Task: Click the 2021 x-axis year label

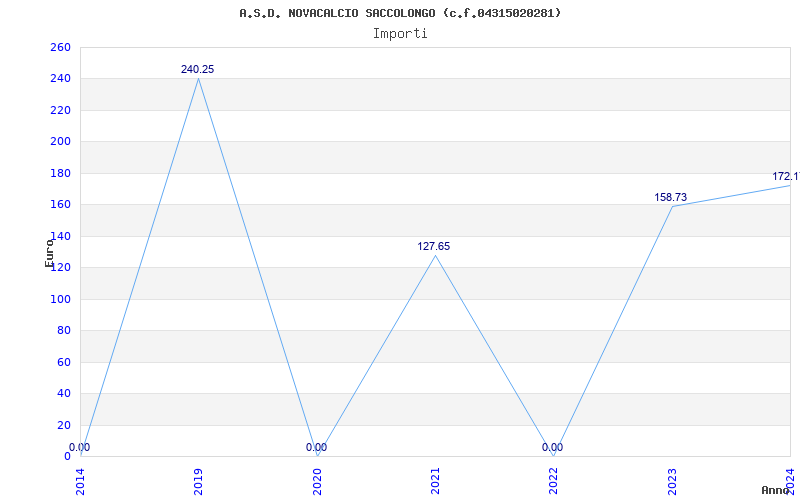Action: 435,482
